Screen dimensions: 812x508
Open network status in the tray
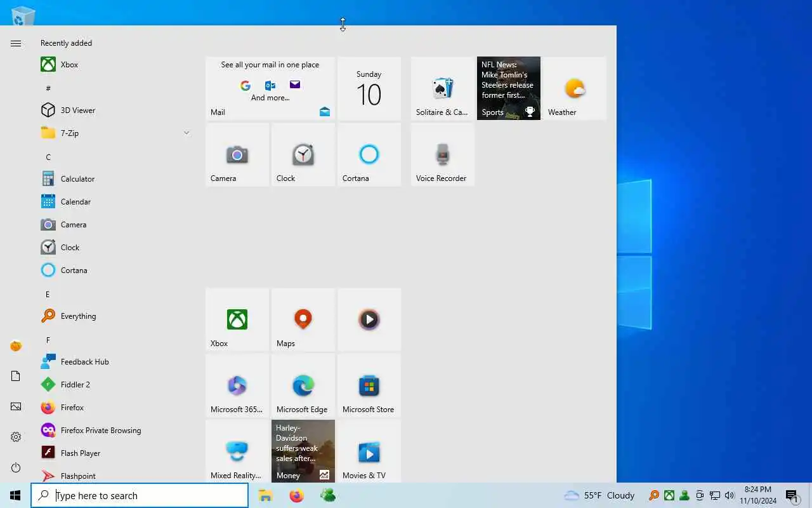(714, 495)
